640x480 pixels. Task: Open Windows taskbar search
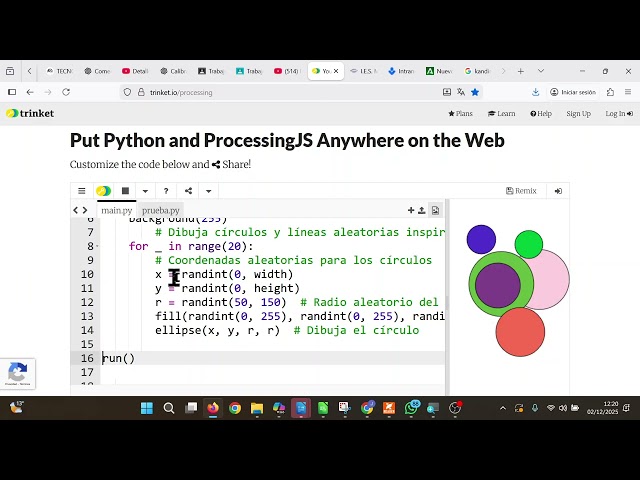click(x=169, y=408)
